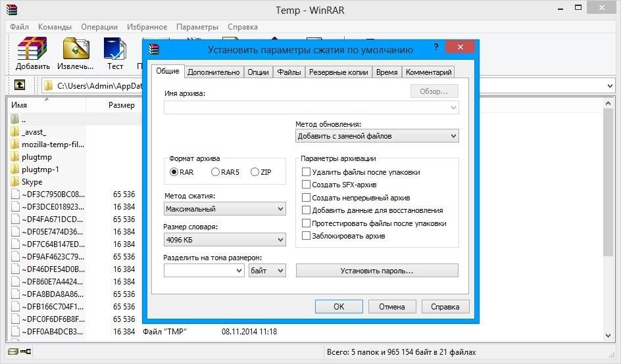Click Установить пароль... button
Screen dimensions: 621x364
click(x=377, y=271)
